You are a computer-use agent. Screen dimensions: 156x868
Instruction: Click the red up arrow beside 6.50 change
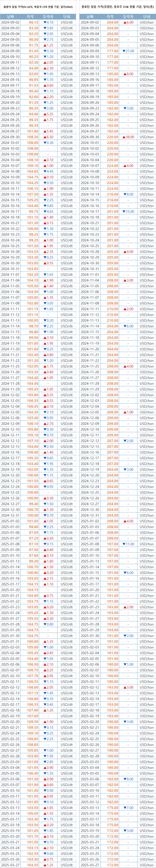pyautogui.click(x=45, y=137)
